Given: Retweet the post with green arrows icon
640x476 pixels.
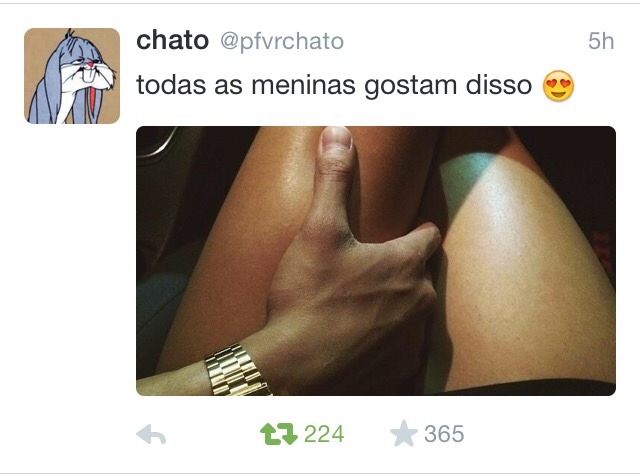Looking at the screenshot, I should click(x=279, y=434).
